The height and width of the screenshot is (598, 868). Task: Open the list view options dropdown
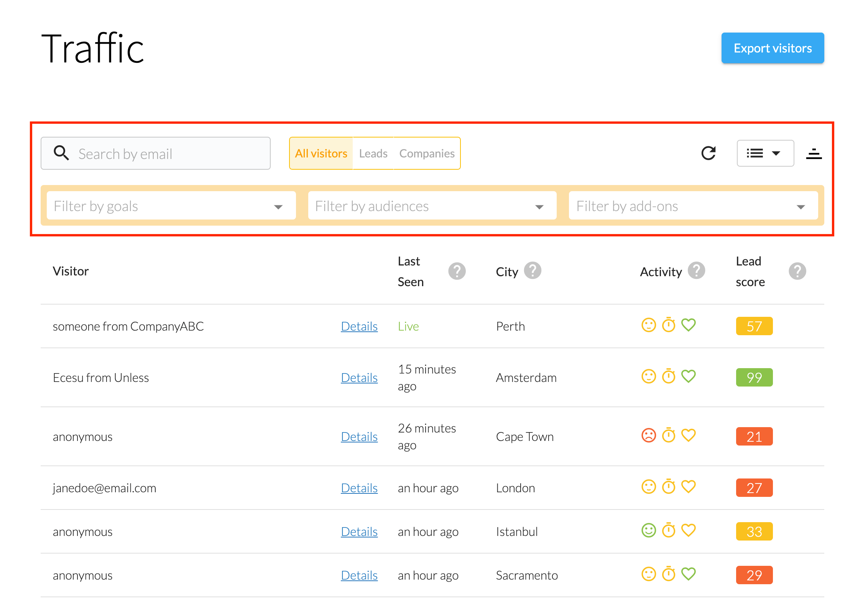(x=765, y=153)
